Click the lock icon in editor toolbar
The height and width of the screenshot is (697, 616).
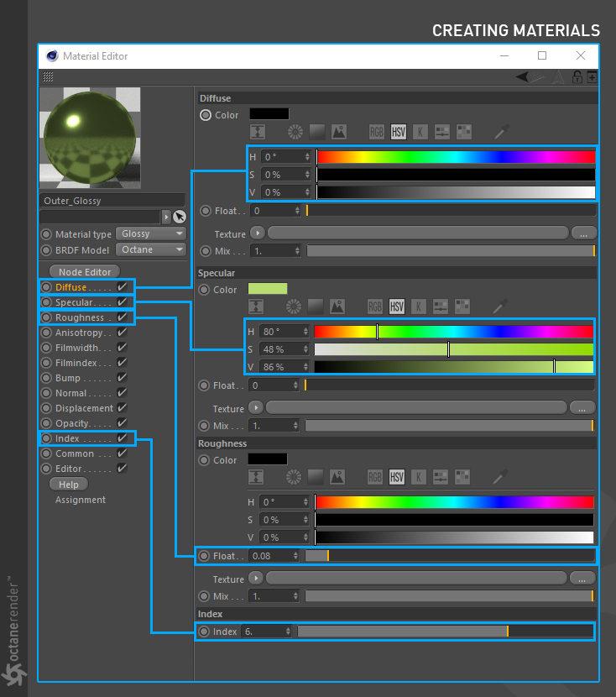(x=577, y=77)
